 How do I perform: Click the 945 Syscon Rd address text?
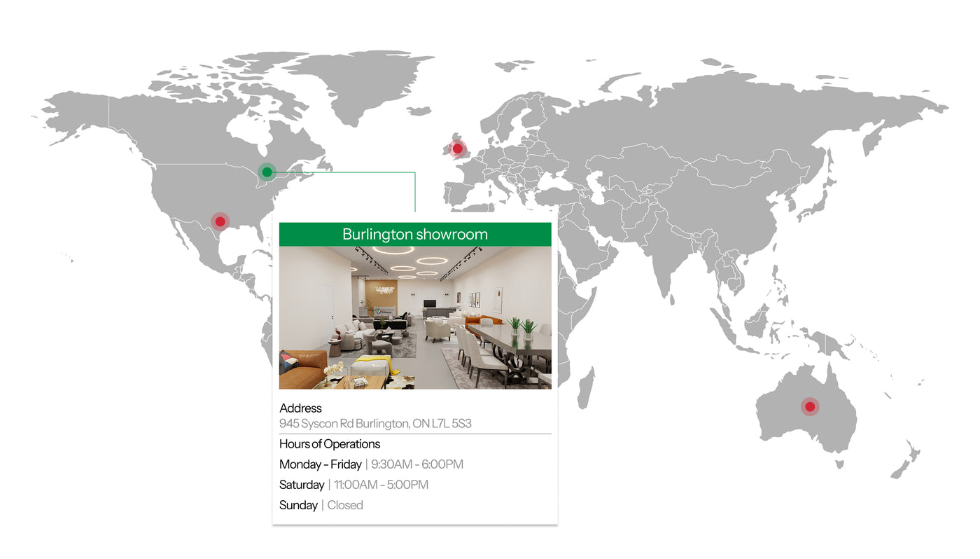(375, 424)
